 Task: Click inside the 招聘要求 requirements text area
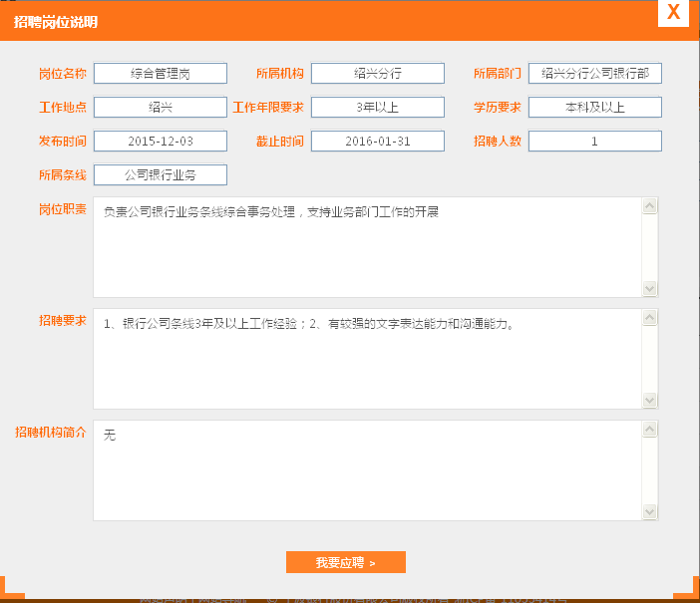(x=367, y=359)
